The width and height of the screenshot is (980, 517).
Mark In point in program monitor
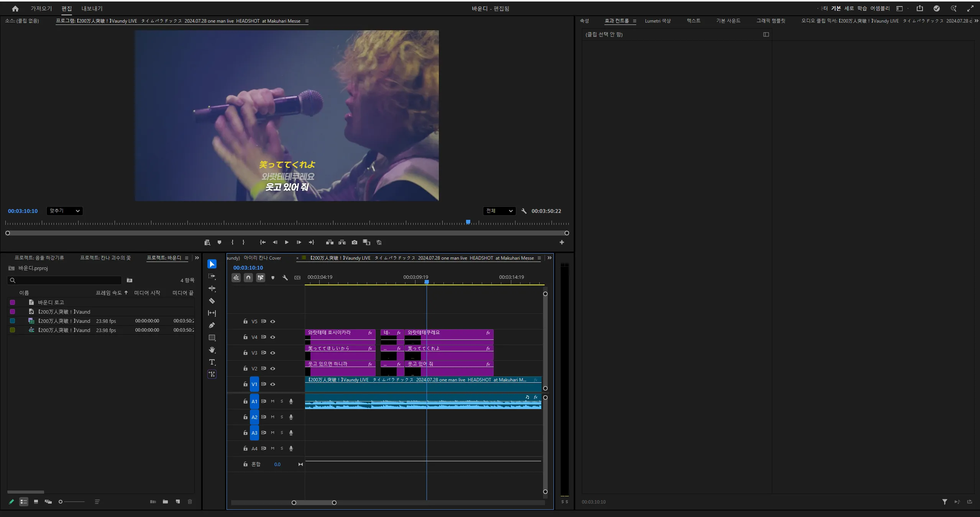pos(232,242)
